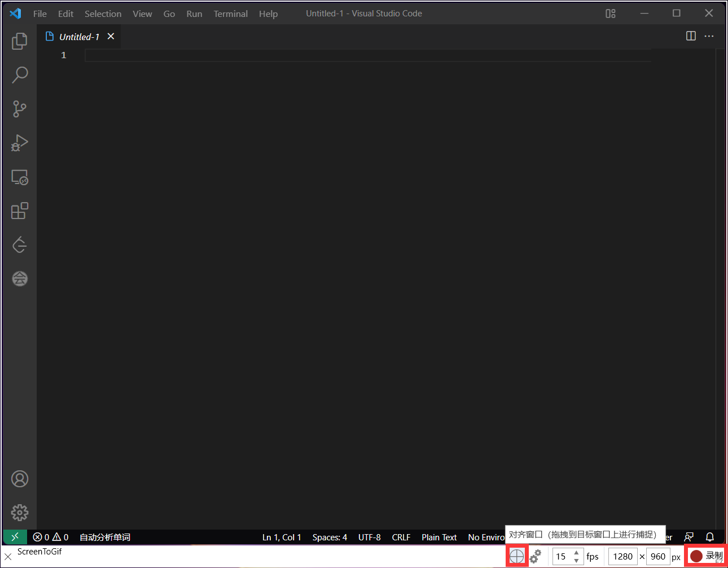Open the Accounts icon in activity bar
This screenshot has height=568, width=728.
coord(20,479)
